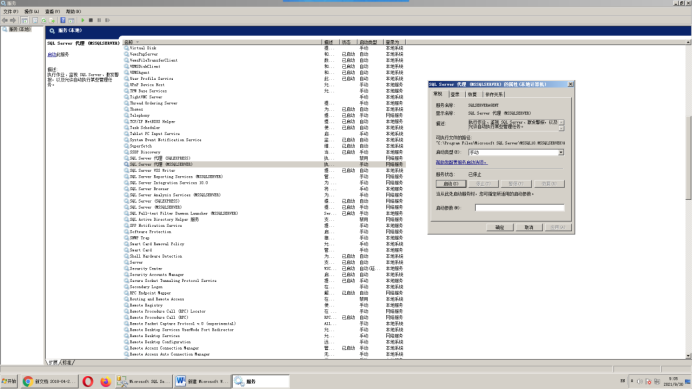Click the Back arrow in the toolbar
Viewport: 693px width, 390px height.
point(5,20)
